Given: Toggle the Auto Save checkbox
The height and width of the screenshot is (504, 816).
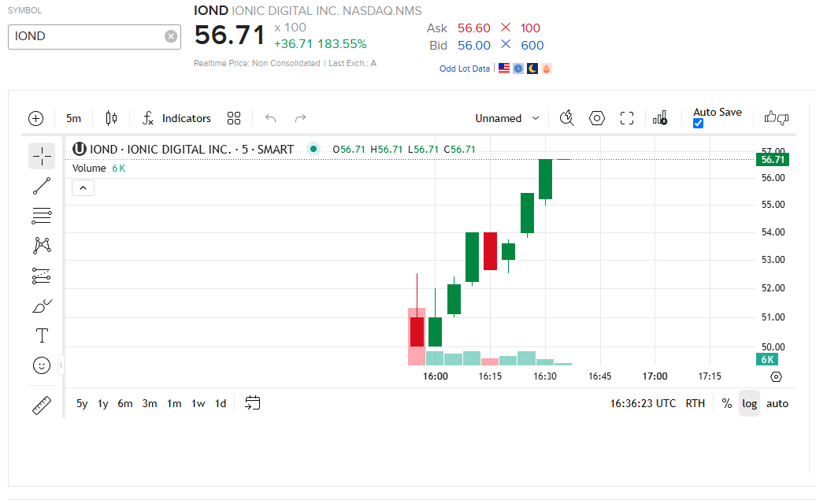Looking at the screenshot, I should click(699, 124).
